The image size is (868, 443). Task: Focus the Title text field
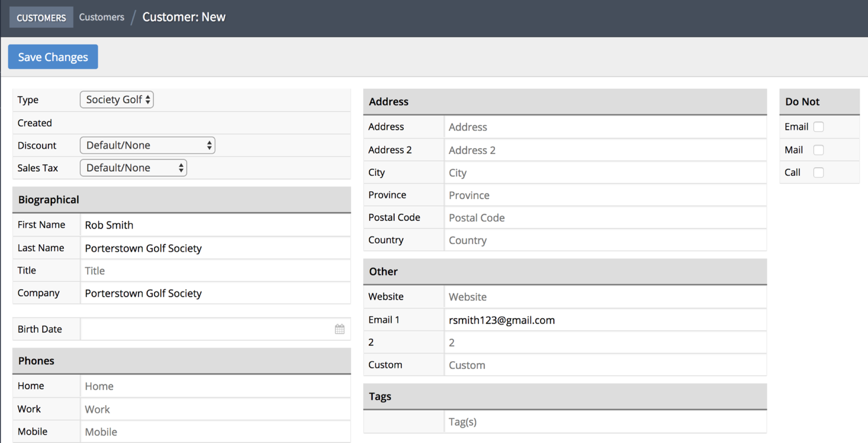(x=215, y=271)
